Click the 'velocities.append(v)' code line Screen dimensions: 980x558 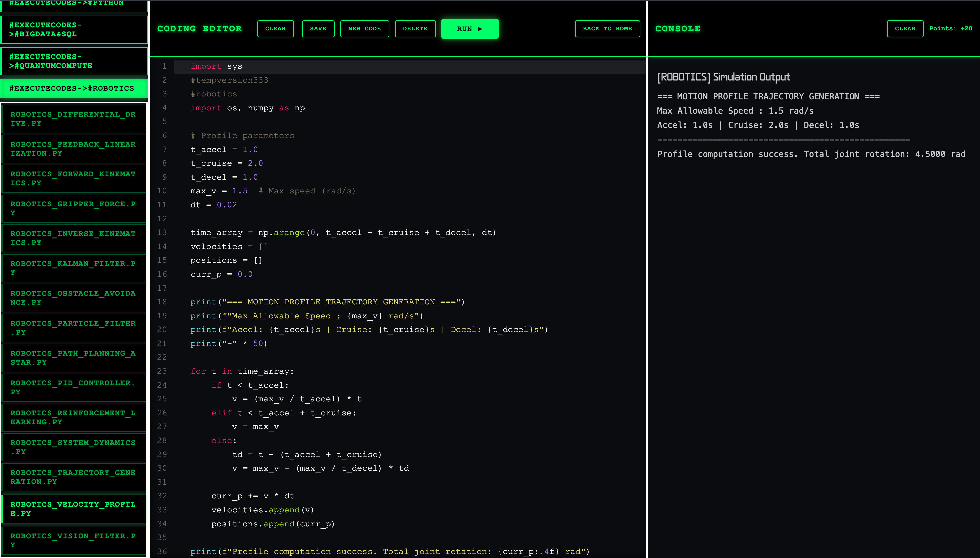coord(263,510)
